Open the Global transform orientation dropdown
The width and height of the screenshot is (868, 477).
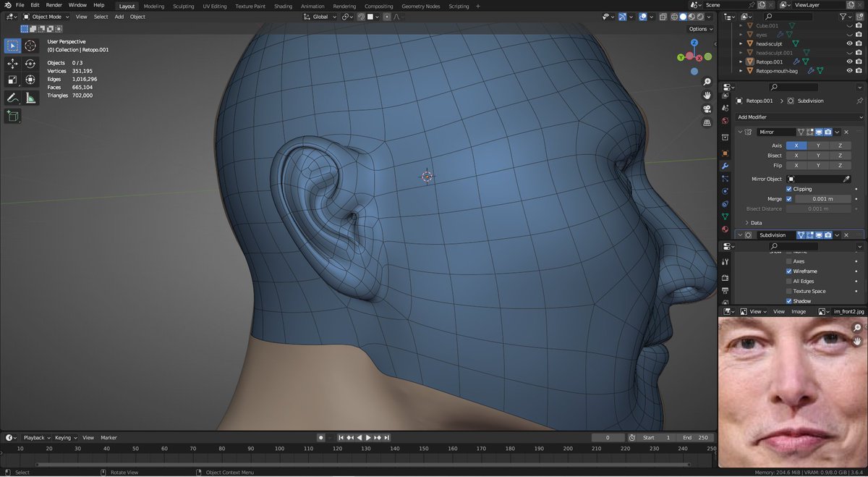320,17
